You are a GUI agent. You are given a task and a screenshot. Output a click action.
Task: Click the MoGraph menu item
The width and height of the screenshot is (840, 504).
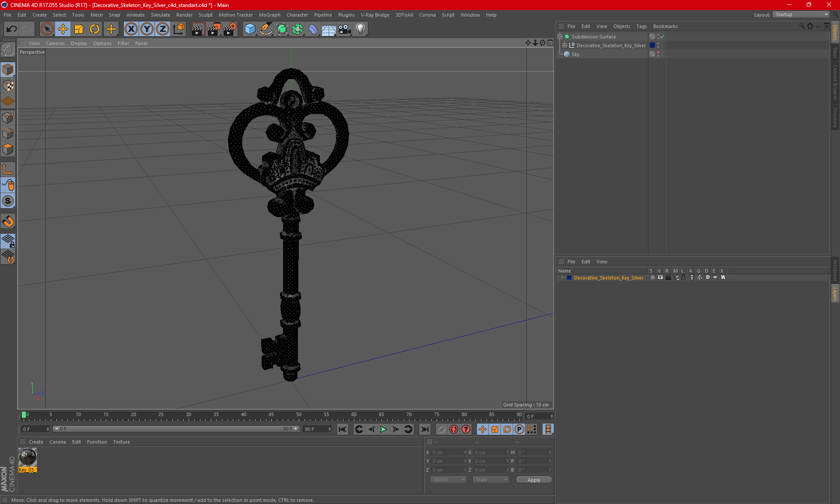tap(273, 14)
